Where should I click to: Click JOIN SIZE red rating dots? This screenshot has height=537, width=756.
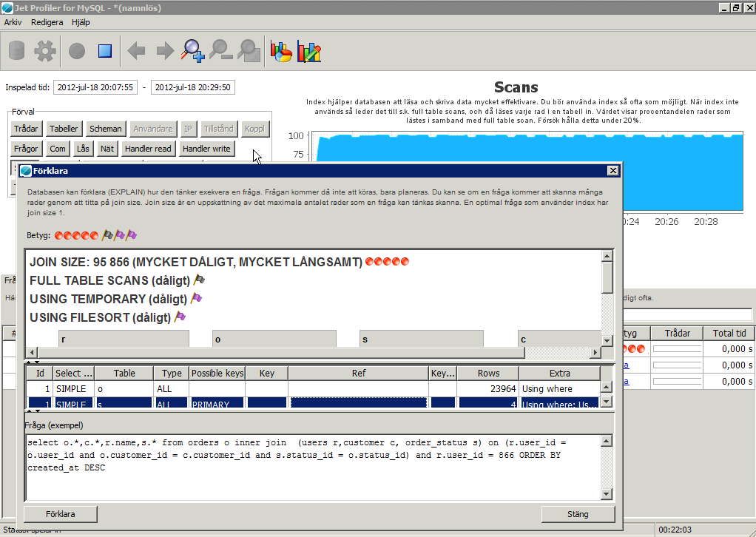tap(387, 262)
